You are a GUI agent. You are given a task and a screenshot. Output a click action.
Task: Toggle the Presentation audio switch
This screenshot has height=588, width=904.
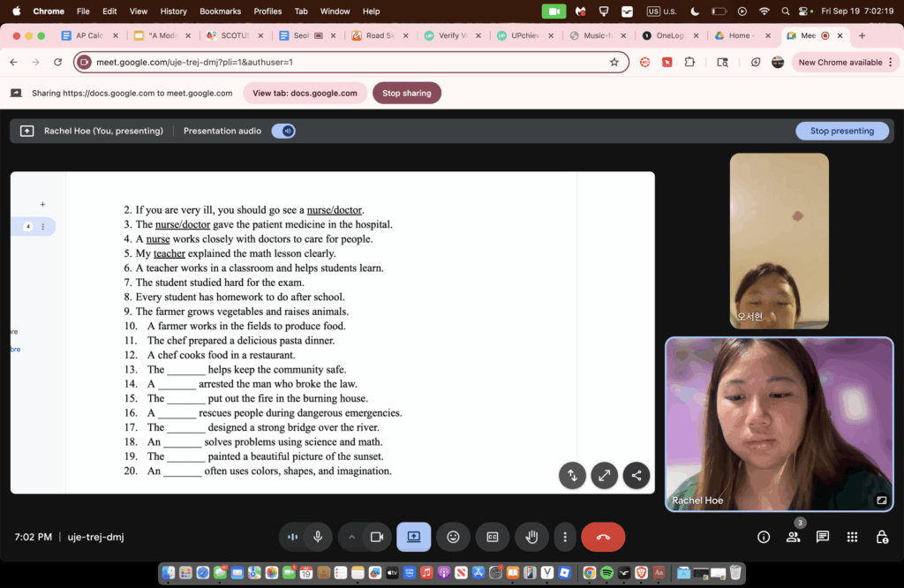tap(283, 131)
